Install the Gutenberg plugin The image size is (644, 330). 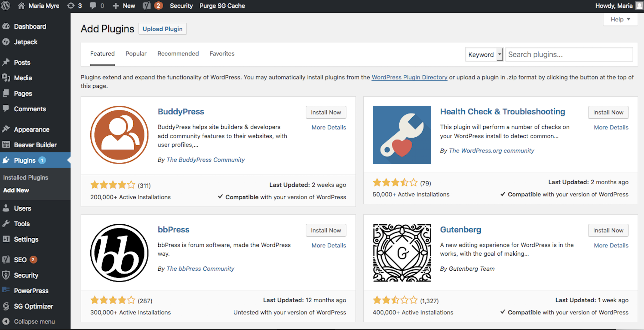pos(608,230)
